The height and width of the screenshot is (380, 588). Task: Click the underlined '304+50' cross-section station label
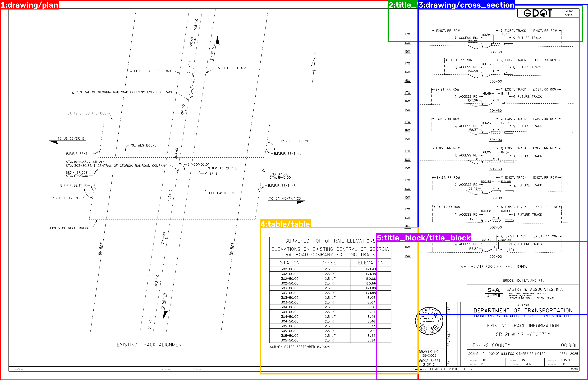click(496, 111)
